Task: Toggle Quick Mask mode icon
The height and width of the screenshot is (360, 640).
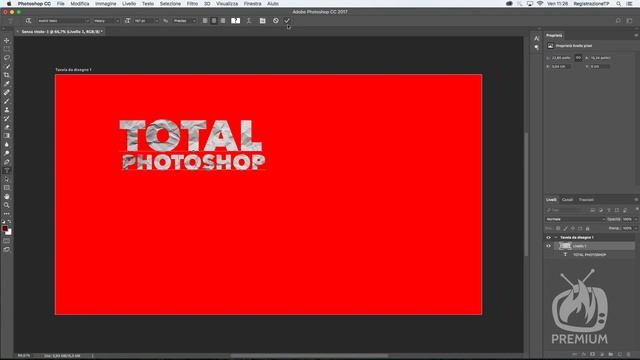Action: (7, 241)
